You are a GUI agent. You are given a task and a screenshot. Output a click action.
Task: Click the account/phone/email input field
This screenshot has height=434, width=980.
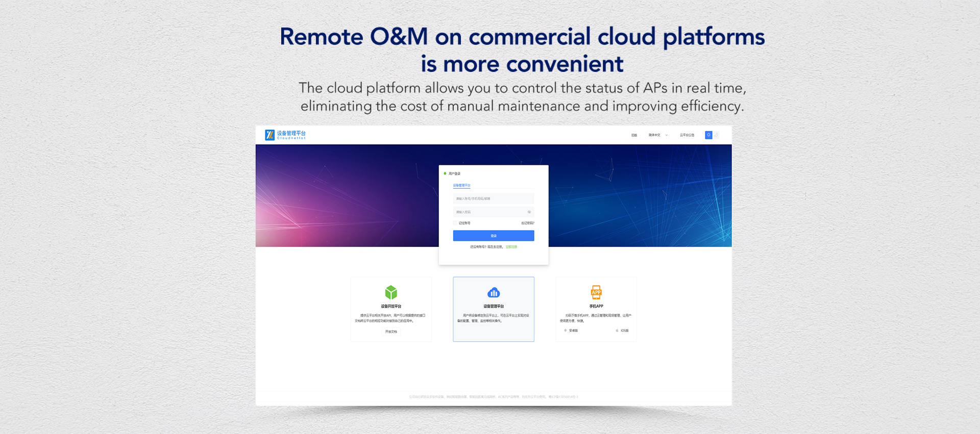pos(494,199)
